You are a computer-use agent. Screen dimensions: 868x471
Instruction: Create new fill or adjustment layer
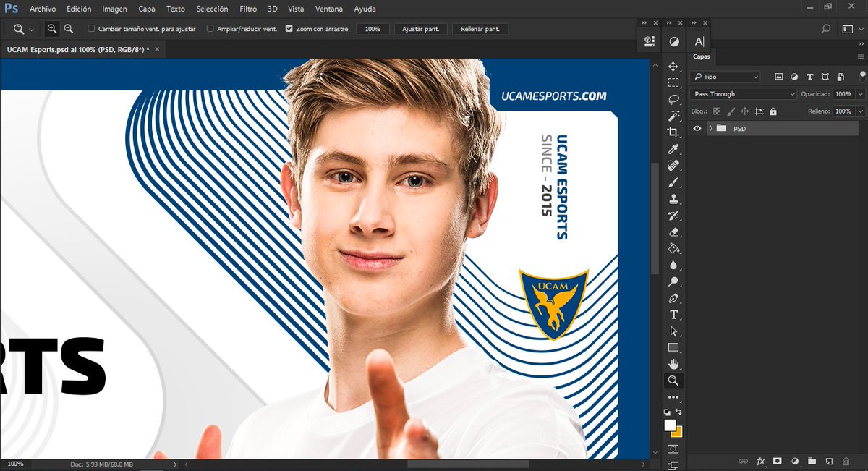coord(795,461)
